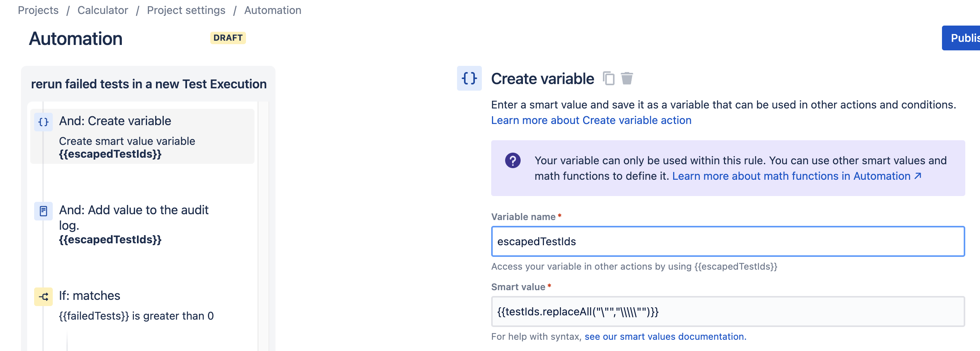Click the Publish button
This screenshot has width=980, height=351.
961,38
